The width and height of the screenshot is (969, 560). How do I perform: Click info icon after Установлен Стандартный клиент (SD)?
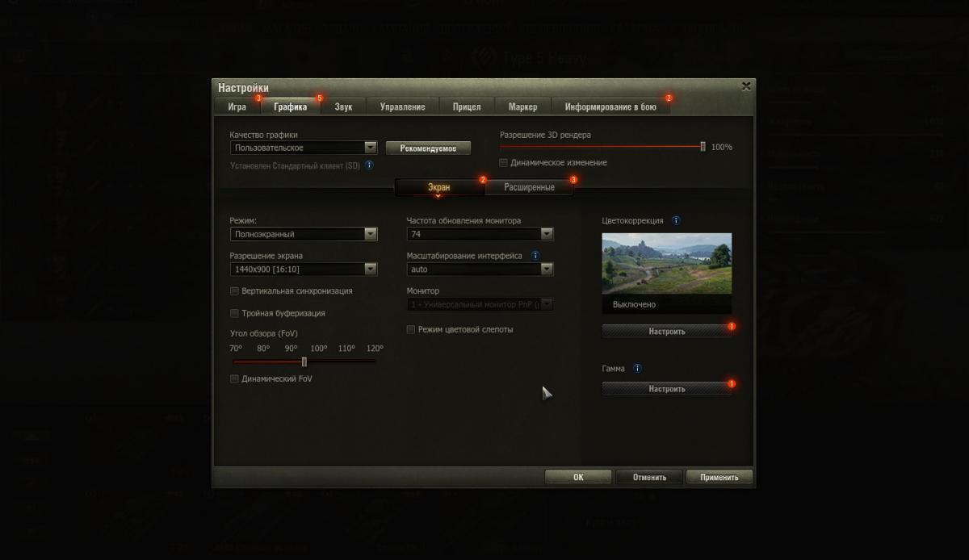pyautogui.click(x=369, y=165)
